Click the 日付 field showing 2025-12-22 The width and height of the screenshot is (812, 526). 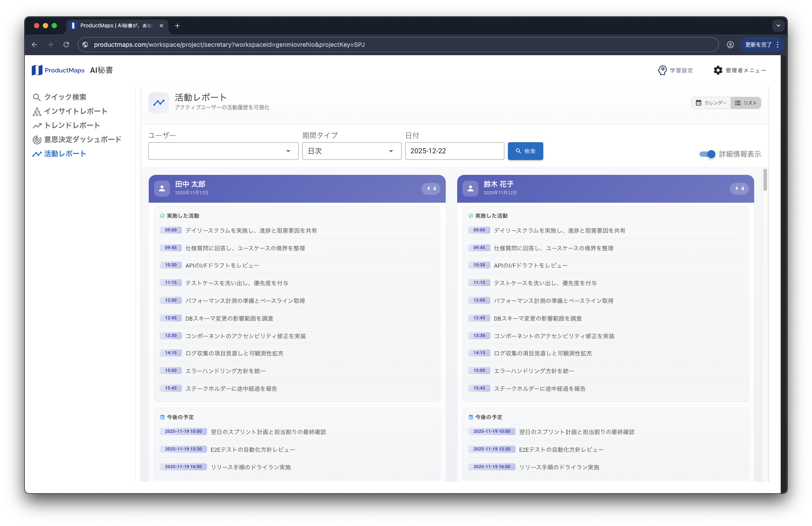click(454, 151)
